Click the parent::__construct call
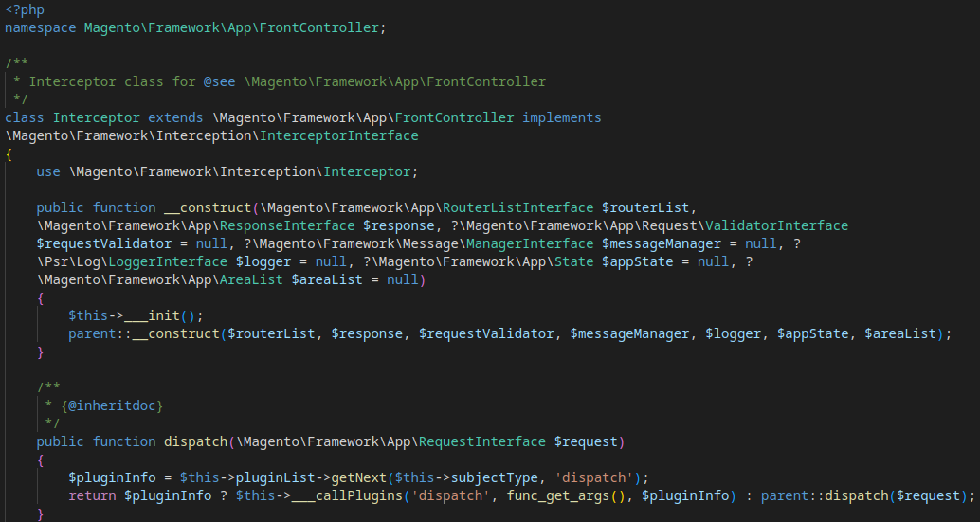980x522 pixels. click(144, 334)
